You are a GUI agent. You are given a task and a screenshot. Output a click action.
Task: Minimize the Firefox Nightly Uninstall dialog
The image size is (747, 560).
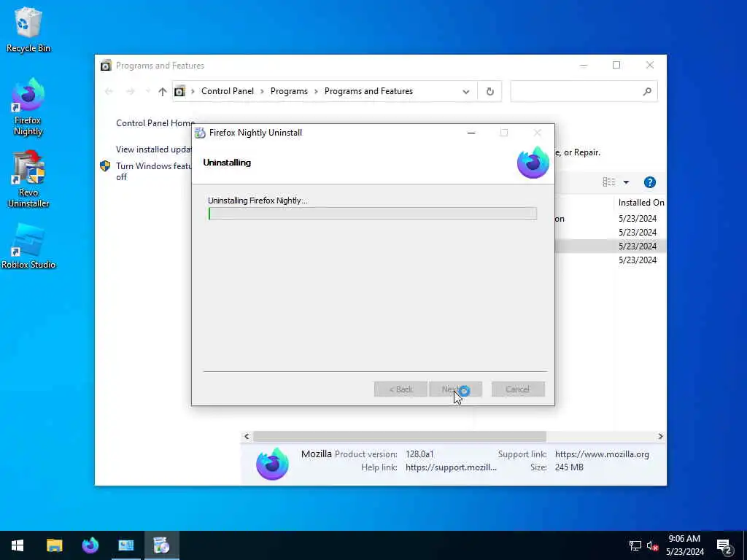click(x=471, y=133)
